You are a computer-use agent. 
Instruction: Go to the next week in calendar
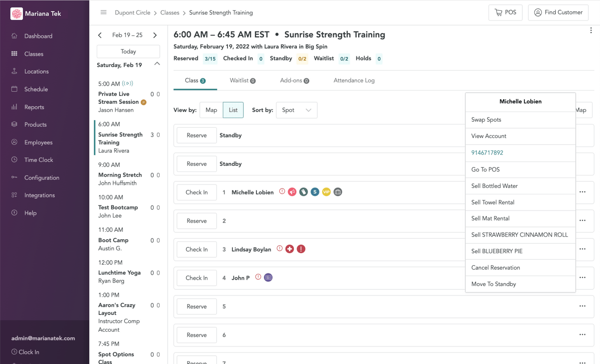pos(155,35)
